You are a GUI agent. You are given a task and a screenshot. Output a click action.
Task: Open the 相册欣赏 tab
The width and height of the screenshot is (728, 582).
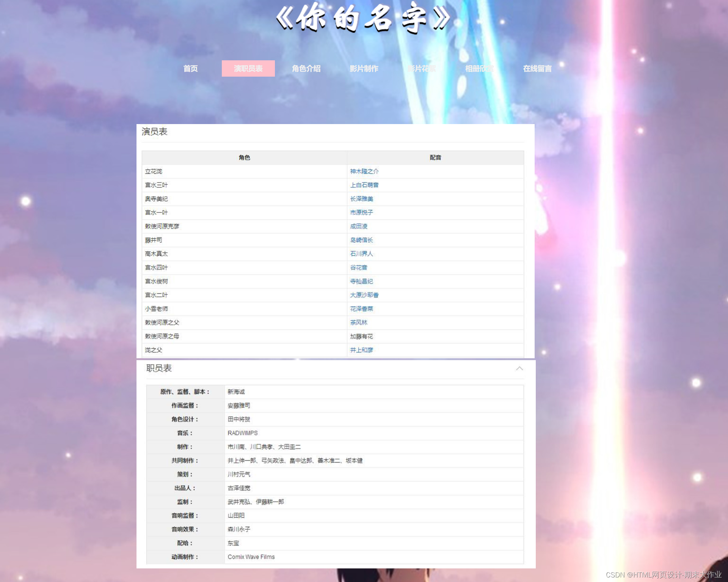[x=480, y=69]
